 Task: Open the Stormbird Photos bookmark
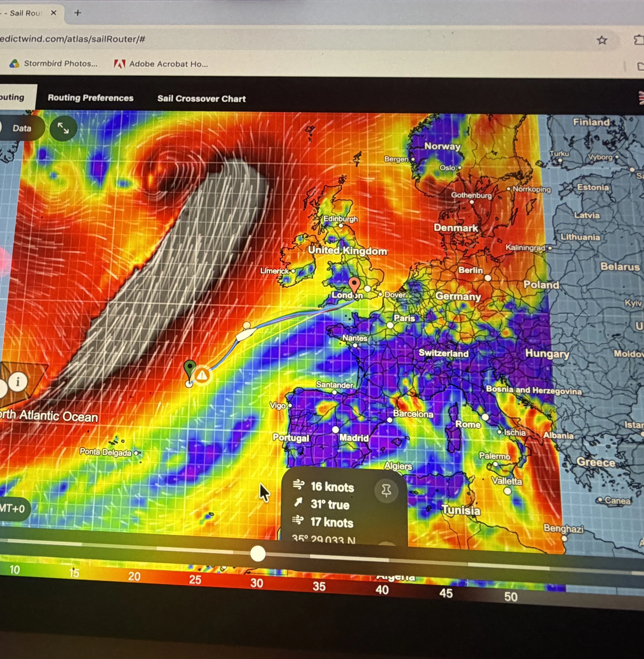point(53,63)
